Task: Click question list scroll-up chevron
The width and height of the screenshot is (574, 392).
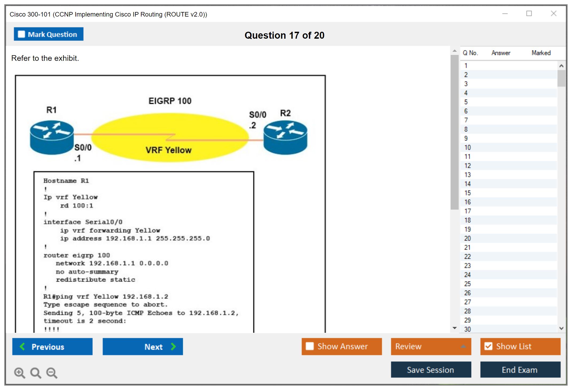Action: [561, 66]
